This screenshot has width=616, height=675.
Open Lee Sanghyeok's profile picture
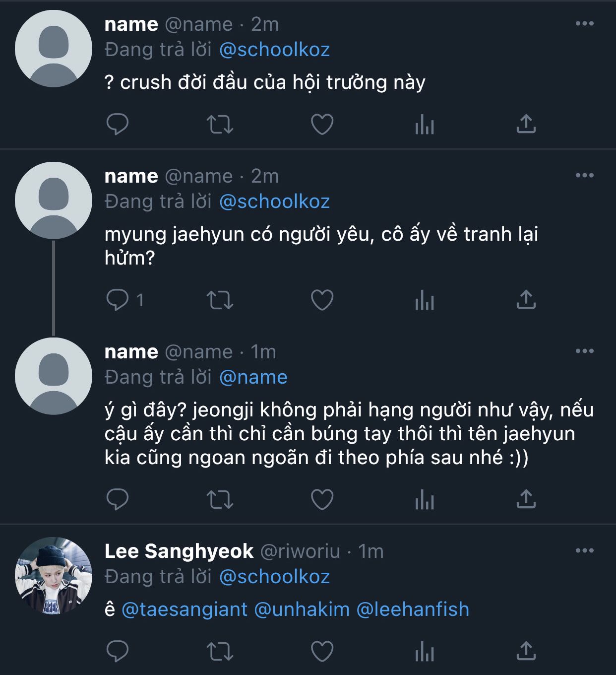click(54, 576)
